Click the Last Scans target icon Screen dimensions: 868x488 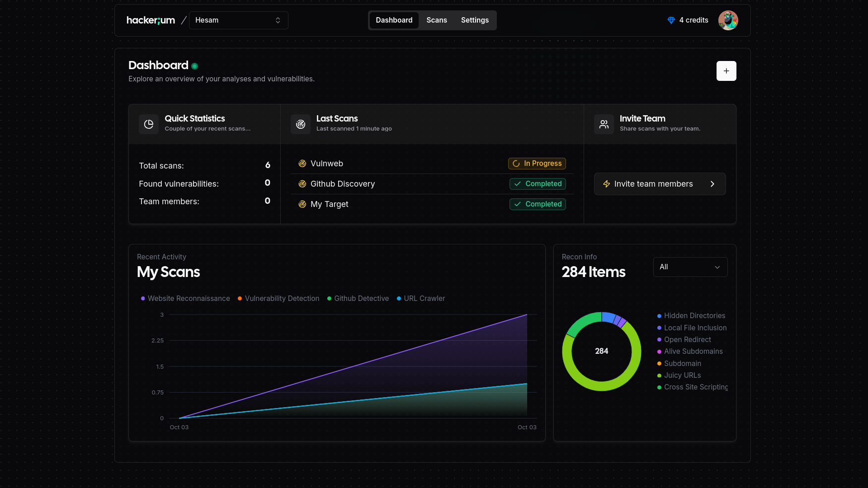point(300,124)
